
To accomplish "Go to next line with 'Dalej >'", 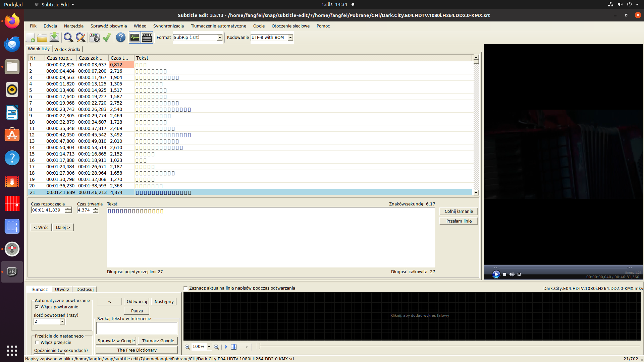I will [x=63, y=227].
